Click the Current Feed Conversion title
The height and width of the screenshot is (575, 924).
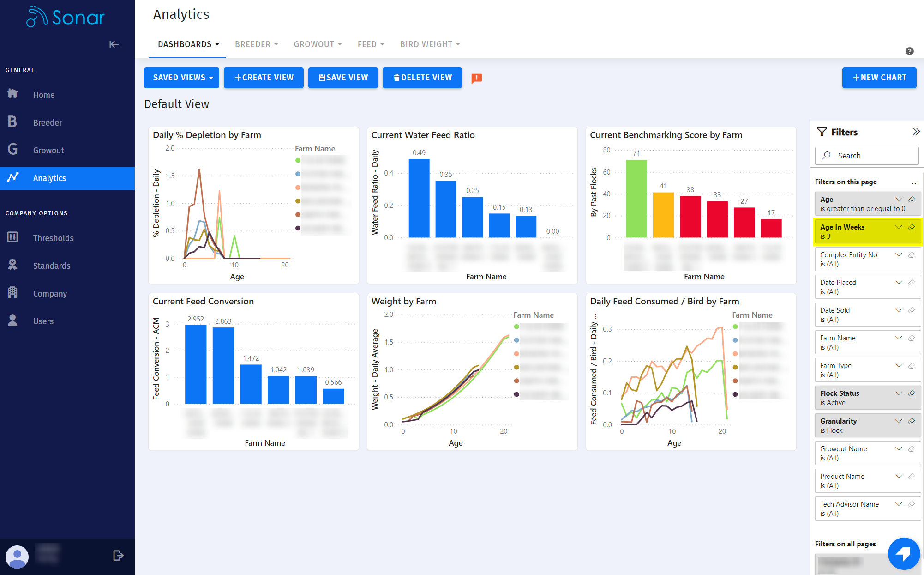[x=203, y=301]
